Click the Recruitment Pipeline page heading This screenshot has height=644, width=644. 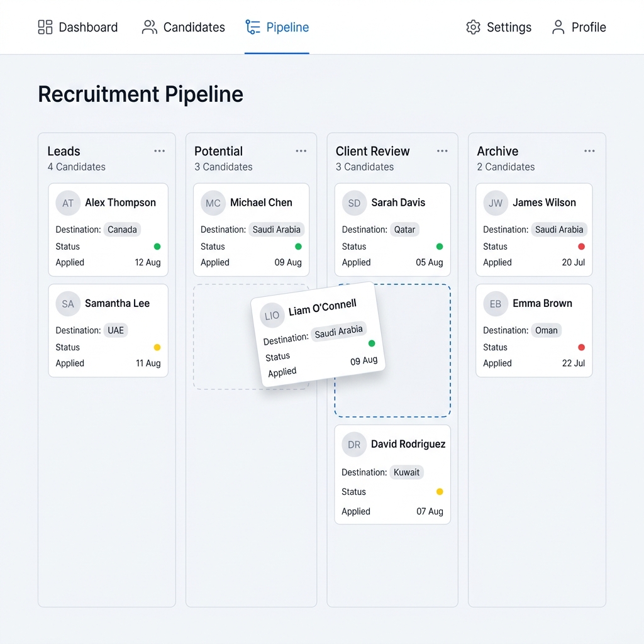point(140,94)
